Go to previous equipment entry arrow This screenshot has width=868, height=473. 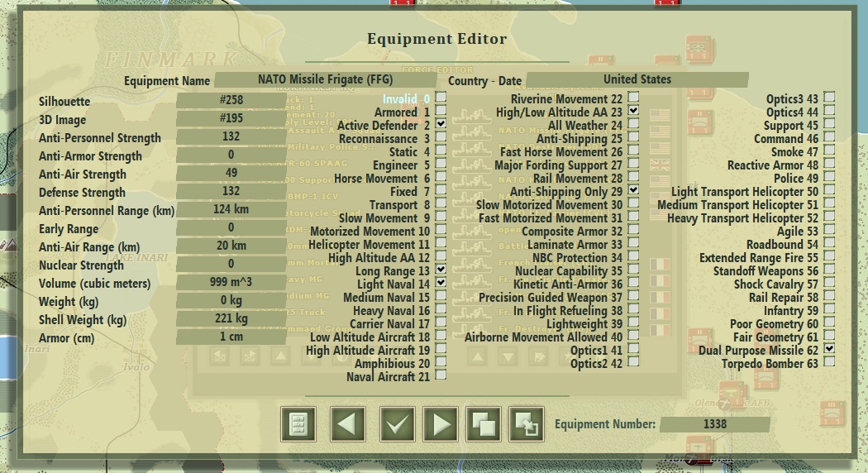pos(348,424)
